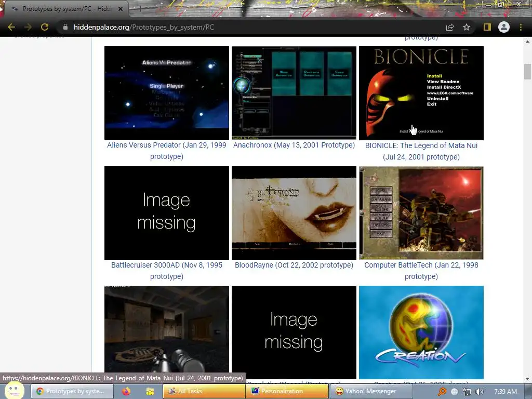Open Battlecruiser 3000AD missing image thumbnail
The image size is (532, 399).
[167, 212]
